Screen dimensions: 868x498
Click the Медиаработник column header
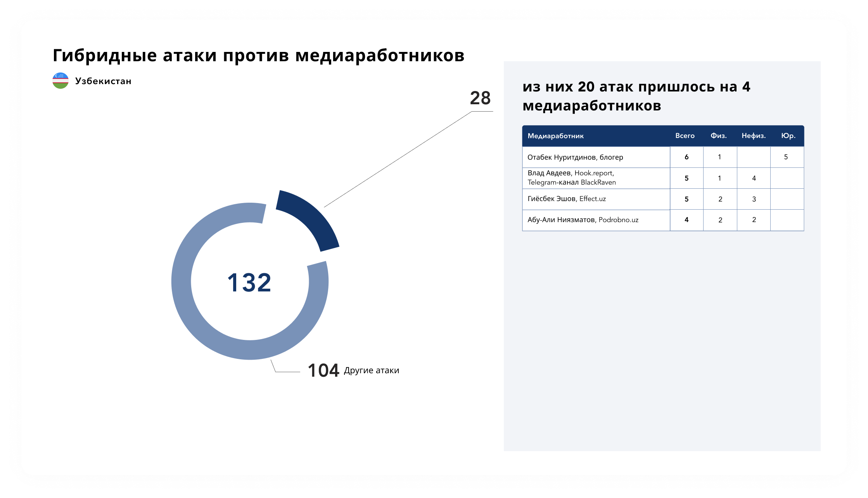click(555, 136)
